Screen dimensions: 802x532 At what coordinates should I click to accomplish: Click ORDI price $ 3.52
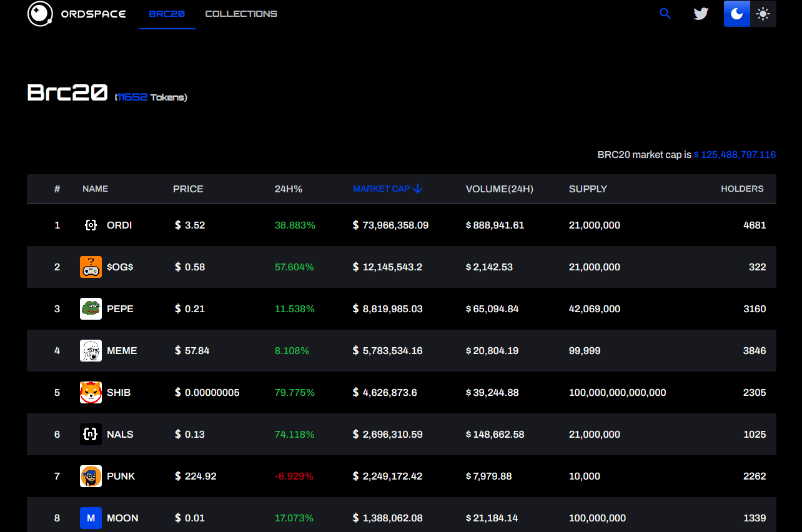(x=190, y=225)
